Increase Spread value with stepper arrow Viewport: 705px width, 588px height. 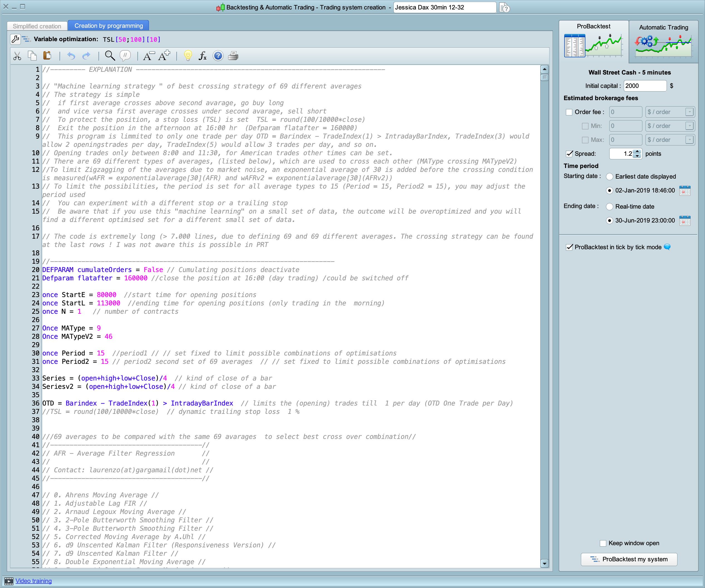tap(637, 151)
